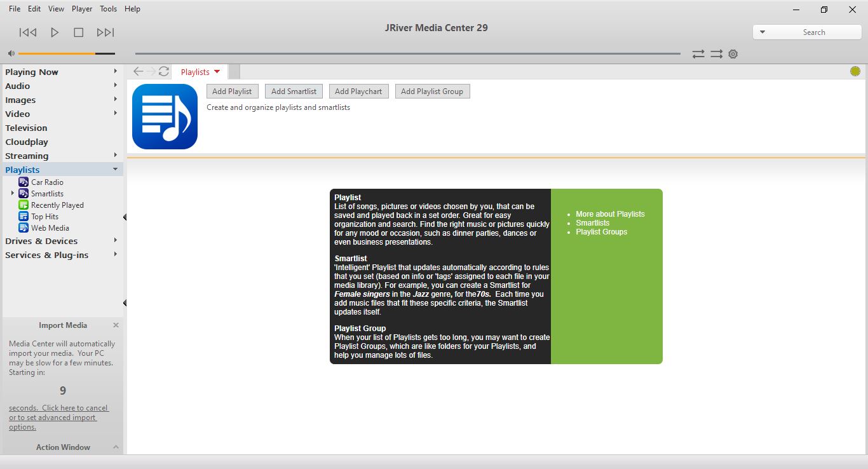Select Video in the sidebar
This screenshot has height=469, width=868.
pos(18,114)
